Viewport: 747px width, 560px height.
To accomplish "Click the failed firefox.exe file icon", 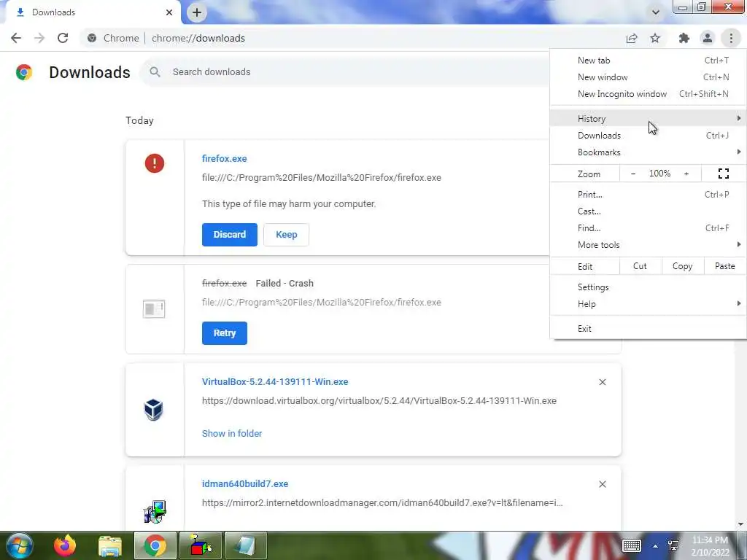I will point(154,309).
